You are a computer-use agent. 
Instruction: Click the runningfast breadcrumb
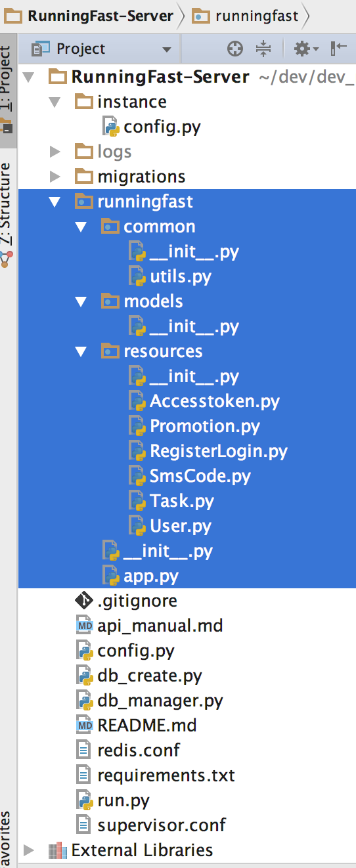[x=244, y=16]
